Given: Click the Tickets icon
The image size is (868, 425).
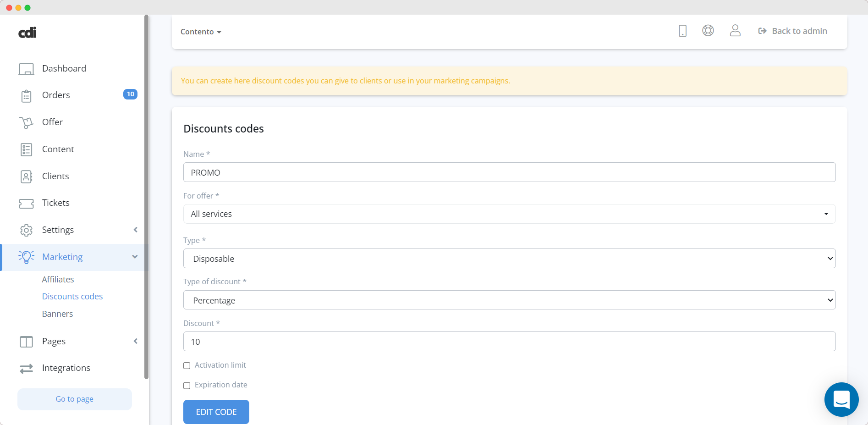Looking at the screenshot, I should click(x=26, y=203).
